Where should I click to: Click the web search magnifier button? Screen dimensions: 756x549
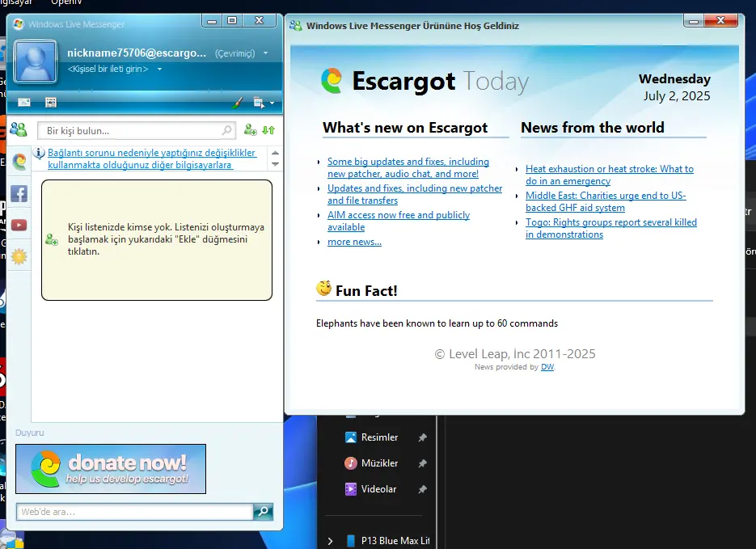pyautogui.click(x=264, y=512)
